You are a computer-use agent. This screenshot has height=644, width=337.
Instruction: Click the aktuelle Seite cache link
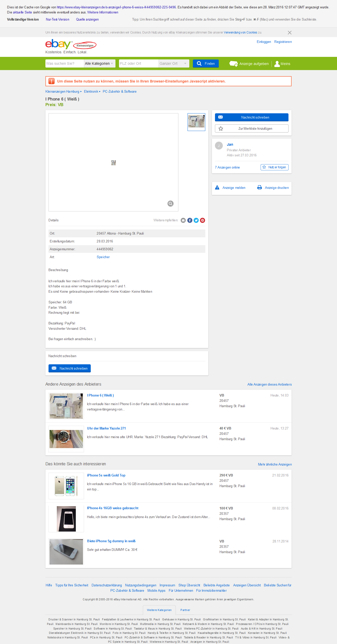(x=22, y=12)
